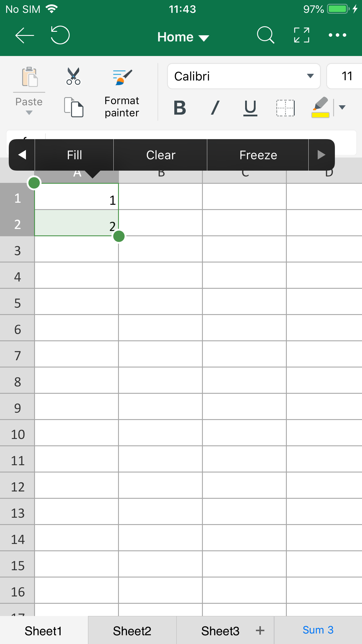Switch to Sheet2 tab
This screenshot has height=644, width=362.
tap(132, 630)
